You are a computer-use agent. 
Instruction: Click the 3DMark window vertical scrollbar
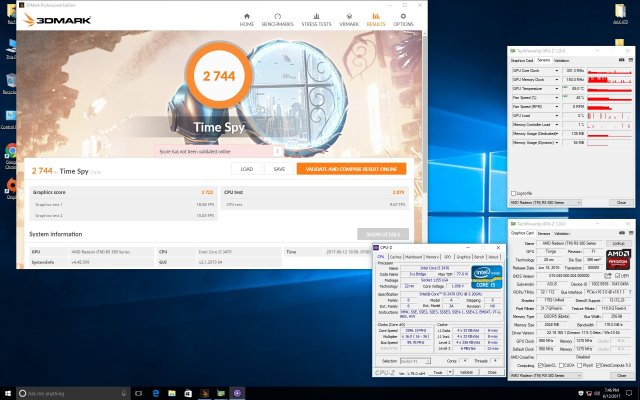pyautogui.click(x=424, y=112)
